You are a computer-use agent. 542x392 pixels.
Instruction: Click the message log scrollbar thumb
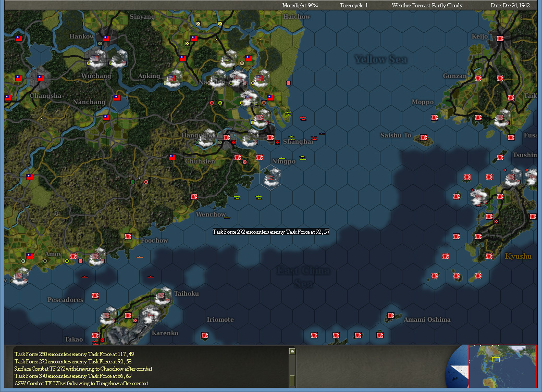point(292,380)
